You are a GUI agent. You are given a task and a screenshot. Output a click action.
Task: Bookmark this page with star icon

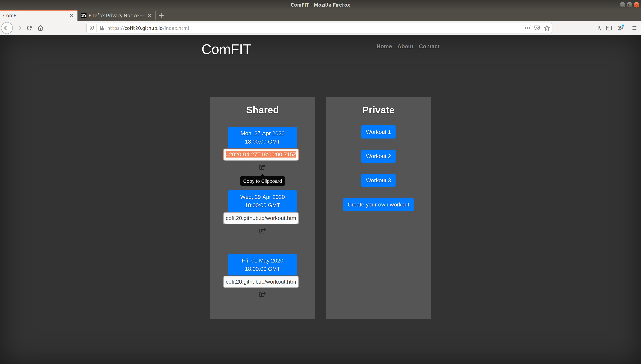click(547, 28)
